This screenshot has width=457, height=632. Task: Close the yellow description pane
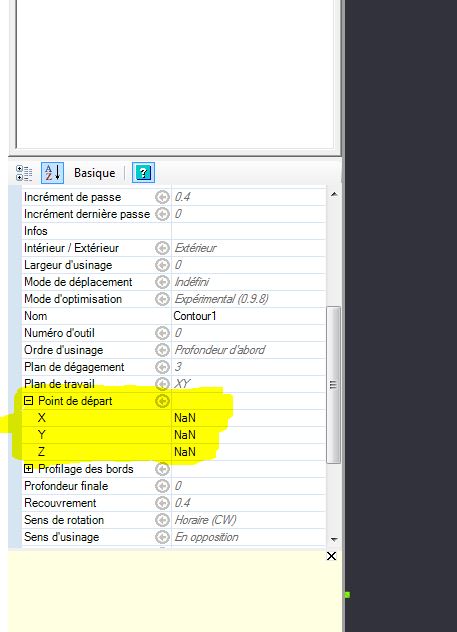331,556
